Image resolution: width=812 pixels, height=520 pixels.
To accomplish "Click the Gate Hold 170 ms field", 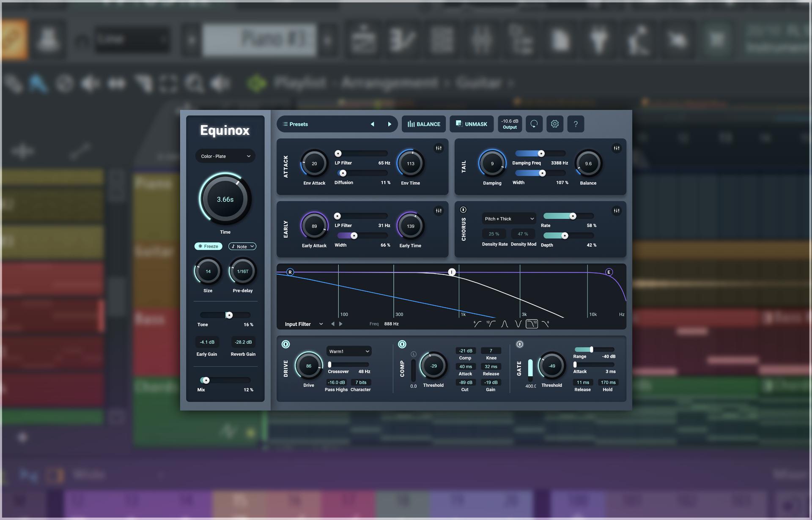I will pyautogui.click(x=608, y=382).
